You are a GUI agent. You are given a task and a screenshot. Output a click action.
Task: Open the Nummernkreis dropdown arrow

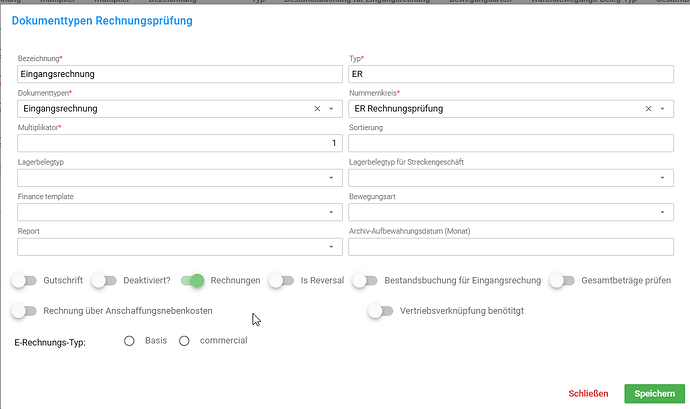point(662,109)
